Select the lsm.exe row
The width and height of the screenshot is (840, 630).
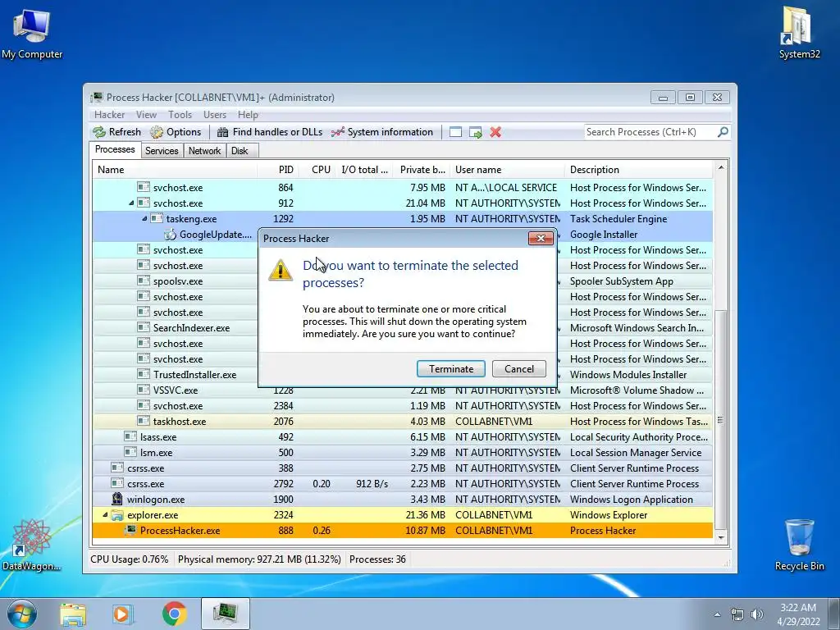click(x=402, y=452)
